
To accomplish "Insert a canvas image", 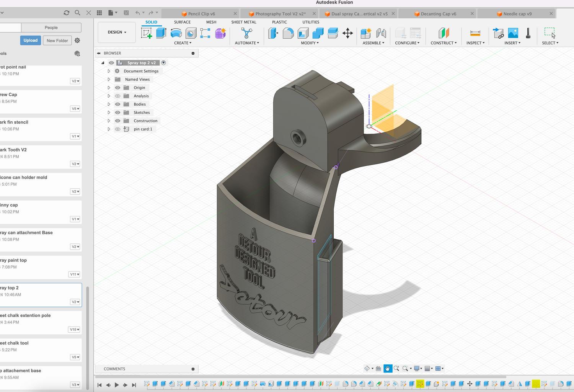I will pyautogui.click(x=513, y=33).
